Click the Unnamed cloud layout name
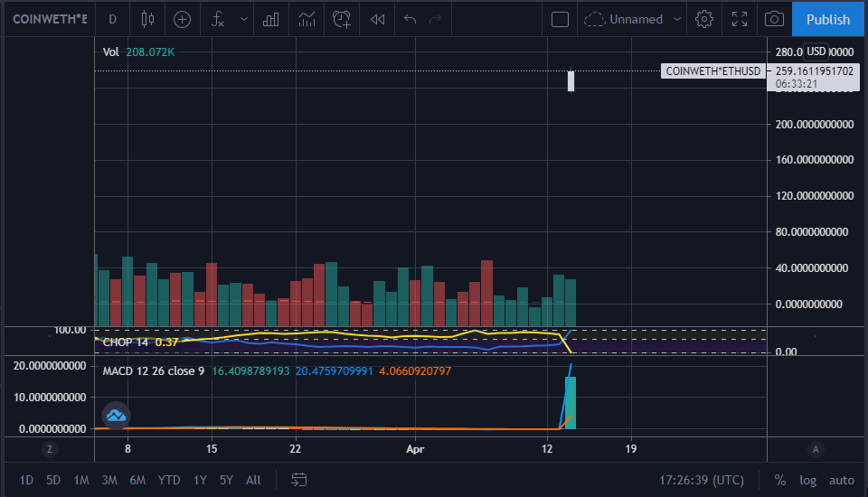This screenshot has height=497, width=868. tap(624, 19)
